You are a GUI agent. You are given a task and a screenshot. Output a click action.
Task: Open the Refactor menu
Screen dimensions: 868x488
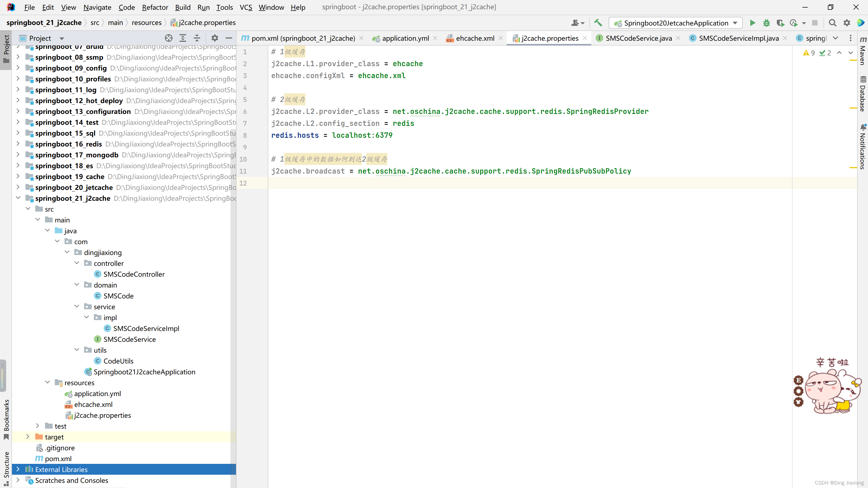[155, 7]
